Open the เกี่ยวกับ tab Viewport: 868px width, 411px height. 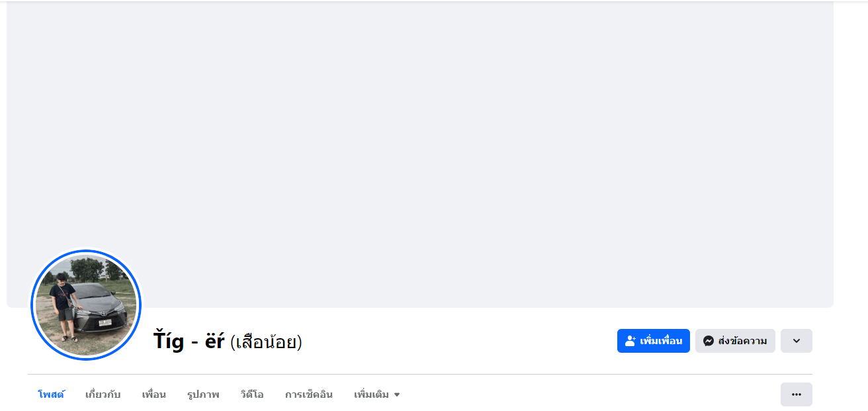tap(103, 394)
